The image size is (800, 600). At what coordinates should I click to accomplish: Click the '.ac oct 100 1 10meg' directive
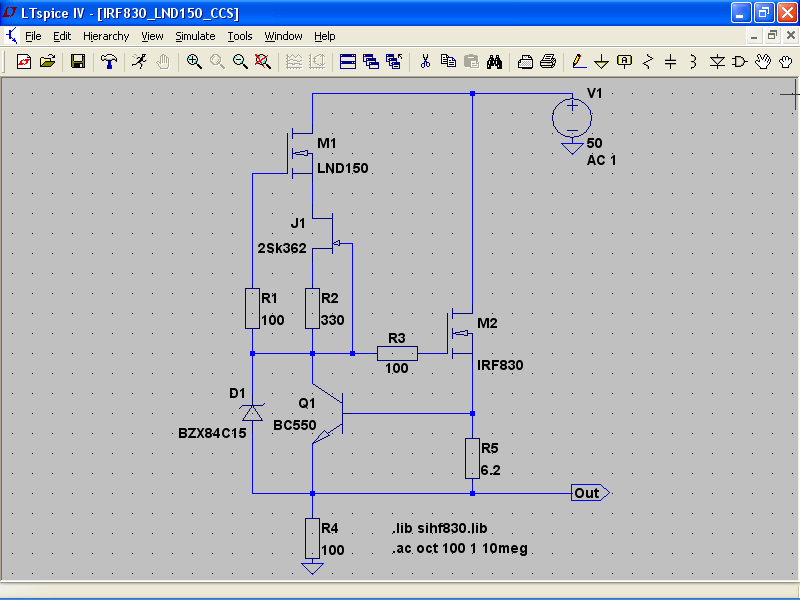coord(460,548)
